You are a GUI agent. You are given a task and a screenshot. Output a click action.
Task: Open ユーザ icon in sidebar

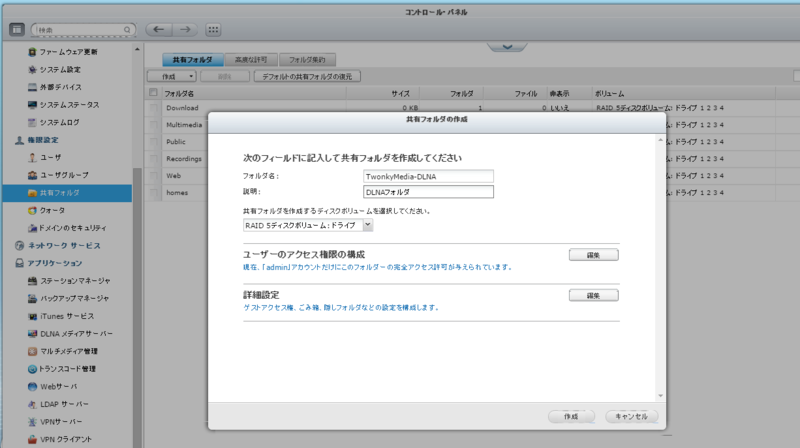[33, 158]
